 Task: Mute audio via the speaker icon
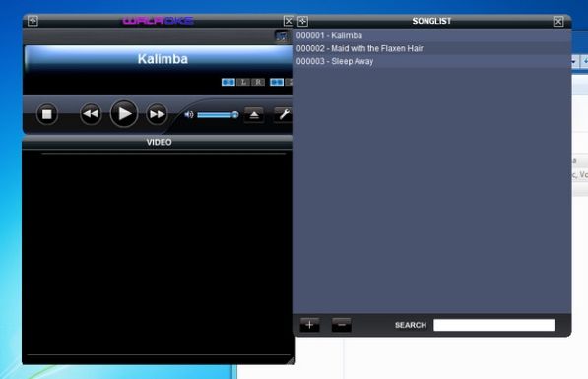tap(189, 115)
